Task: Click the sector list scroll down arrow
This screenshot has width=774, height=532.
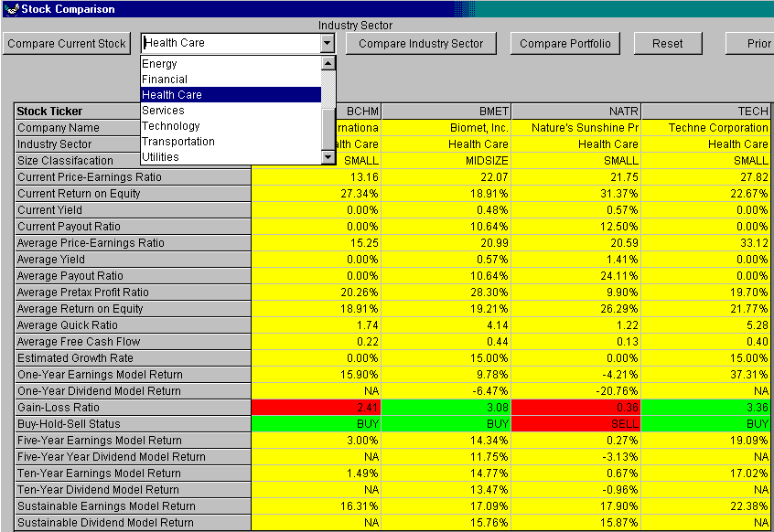Action: point(328,157)
